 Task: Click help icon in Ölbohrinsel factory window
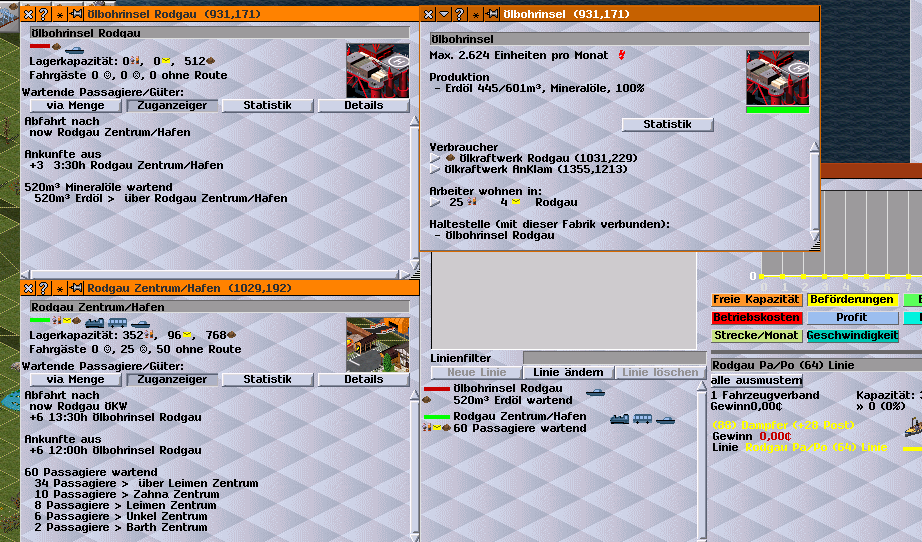tap(460, 15)
